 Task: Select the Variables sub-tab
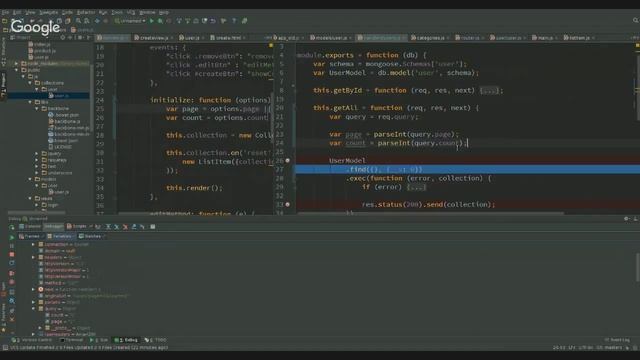(60, 236)
